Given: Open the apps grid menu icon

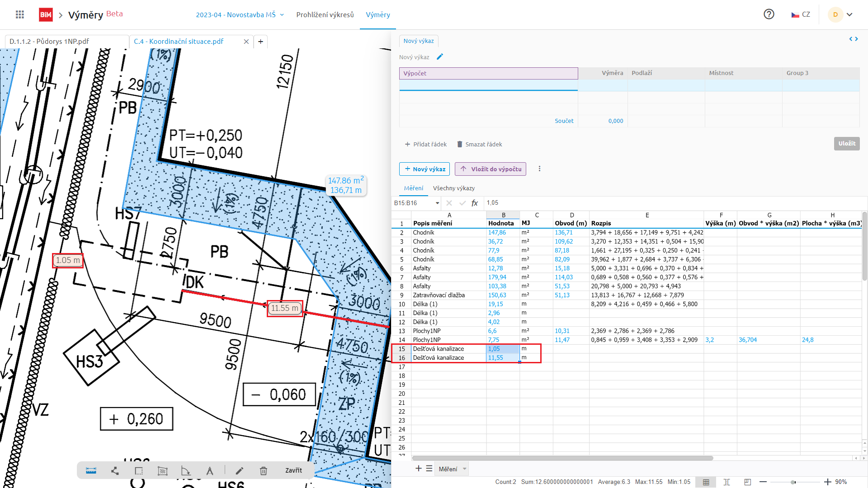Looking at the screenshot, I should (x=20, y=14).
